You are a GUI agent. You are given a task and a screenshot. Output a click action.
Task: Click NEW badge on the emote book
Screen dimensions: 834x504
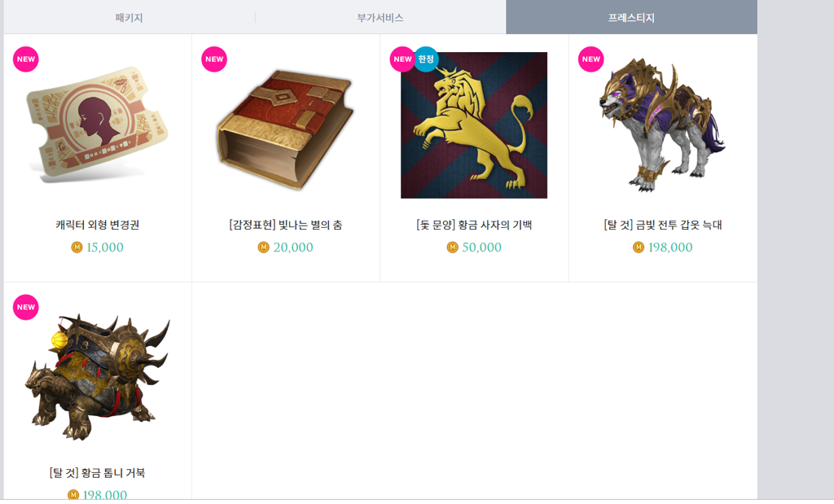[214, 59]
